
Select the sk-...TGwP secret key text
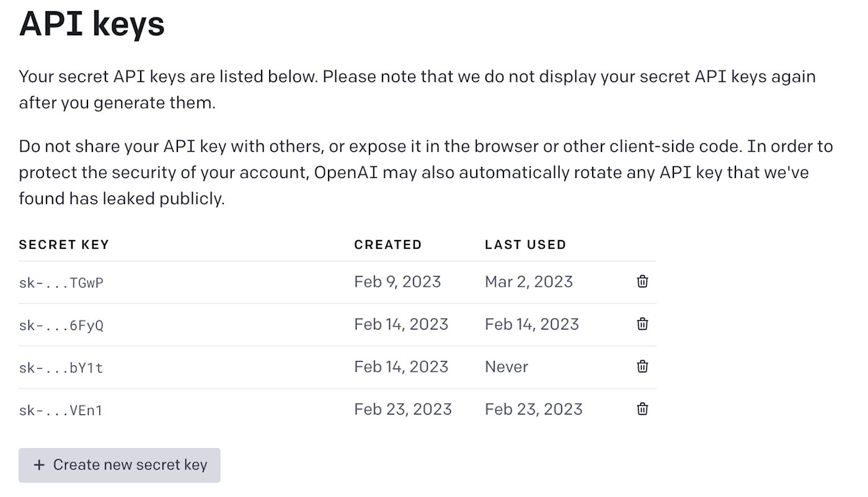61,283
